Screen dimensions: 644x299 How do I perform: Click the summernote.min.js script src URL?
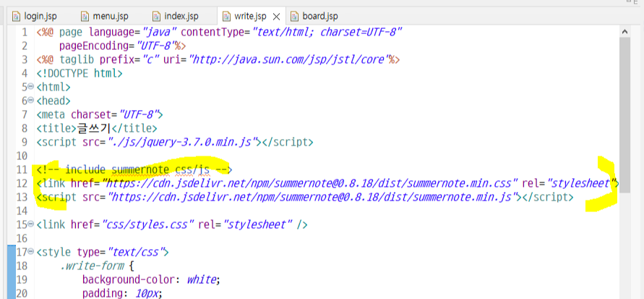[312, 198]
